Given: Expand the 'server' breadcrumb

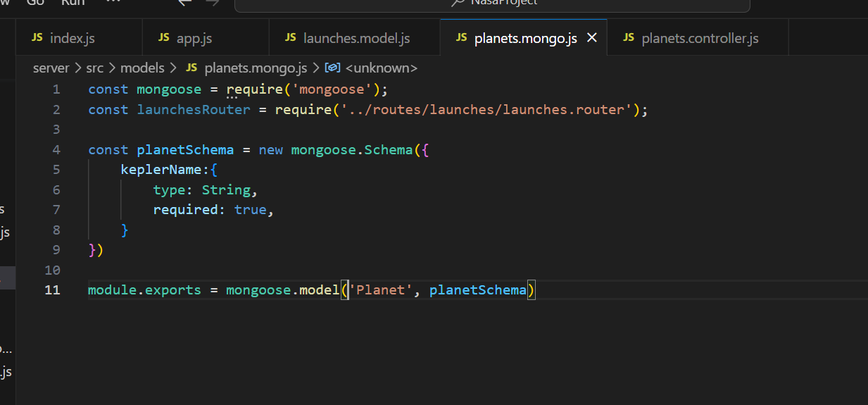Looking at the screenshot, I should coord(51,68).
